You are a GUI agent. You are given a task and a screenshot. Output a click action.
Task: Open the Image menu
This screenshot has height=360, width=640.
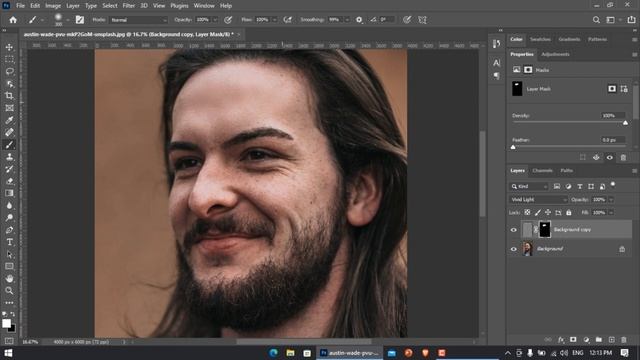(x=53, y=6)
